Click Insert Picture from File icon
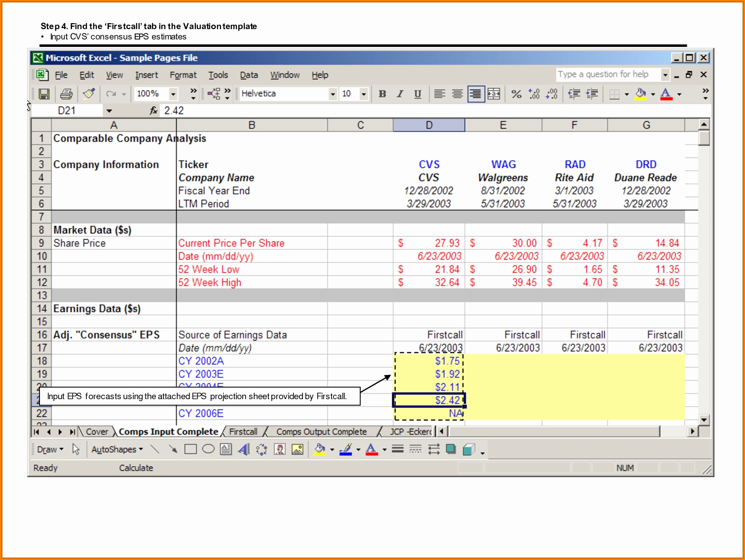Image resolution: width=745 pixels, height=560 pixels. [x=298, y=449]
